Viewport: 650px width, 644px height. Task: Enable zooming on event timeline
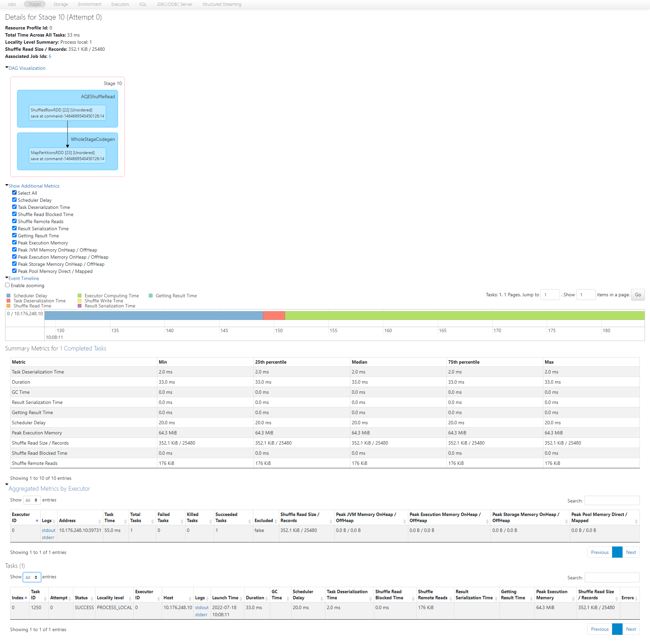click(x=7, y=285)
